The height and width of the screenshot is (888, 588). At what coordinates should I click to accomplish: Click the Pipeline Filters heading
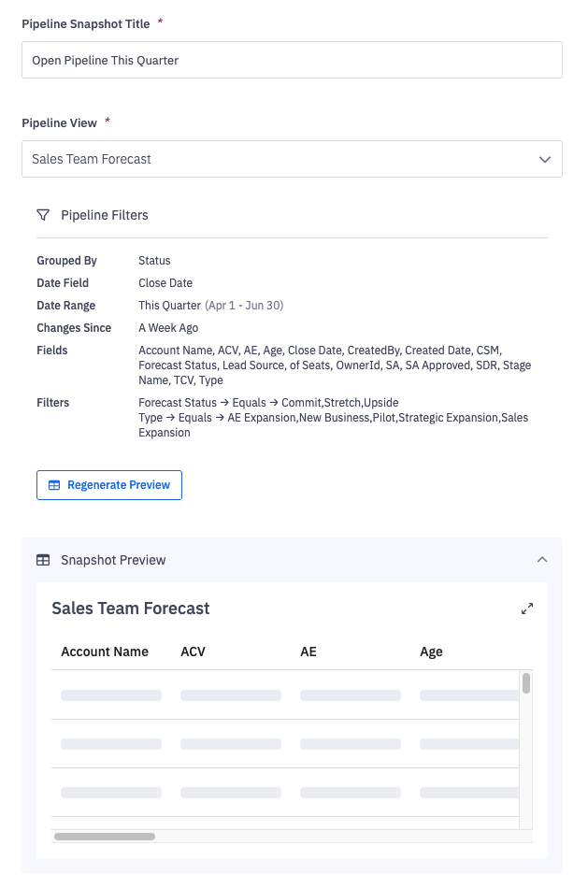(105, 215)
